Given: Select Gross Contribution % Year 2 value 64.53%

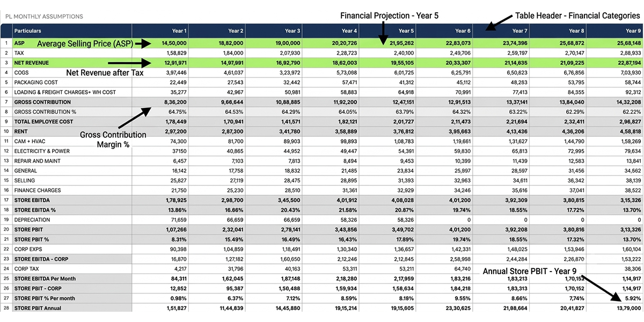Looking at the screenshot, I should [x=234, y=112].
